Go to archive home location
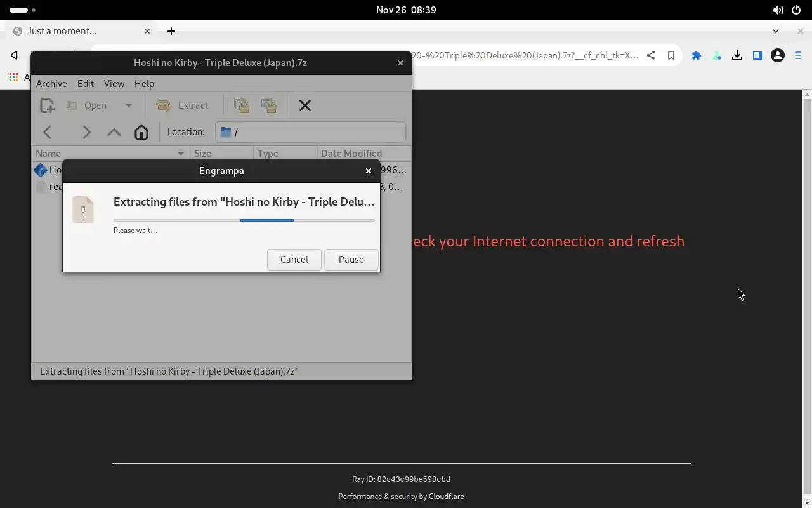The height and width of the screenshot is (508, 812). coord(141,132)
